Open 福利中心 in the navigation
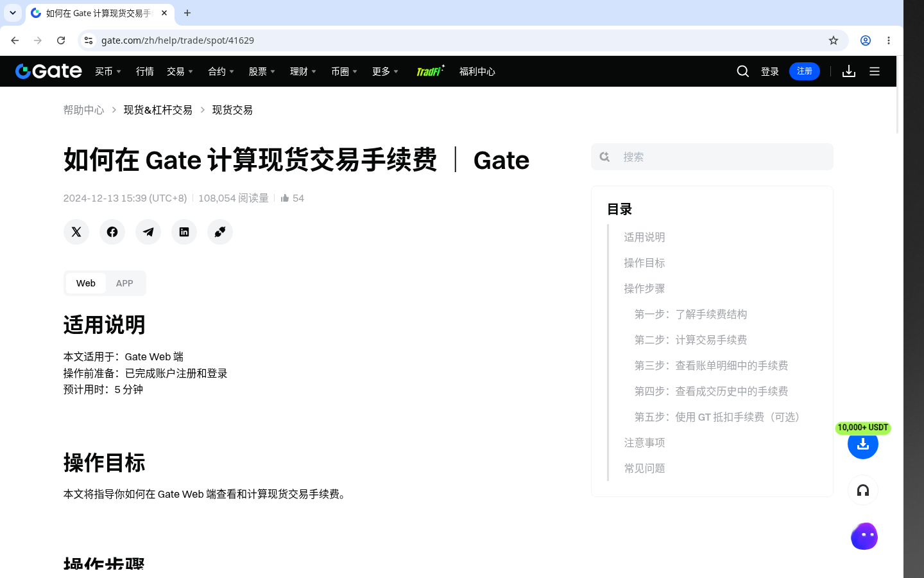Image resolution: width=924 pixels, height=578 pixels. point(477,71)
